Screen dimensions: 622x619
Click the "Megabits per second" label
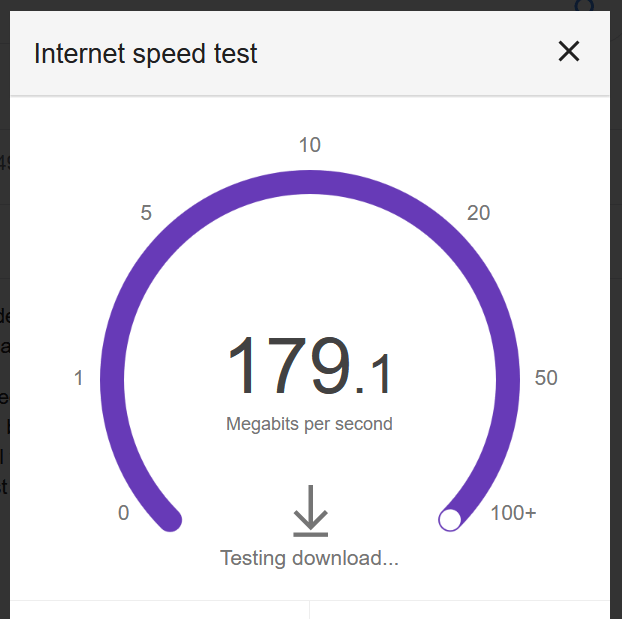pos(309,424)
